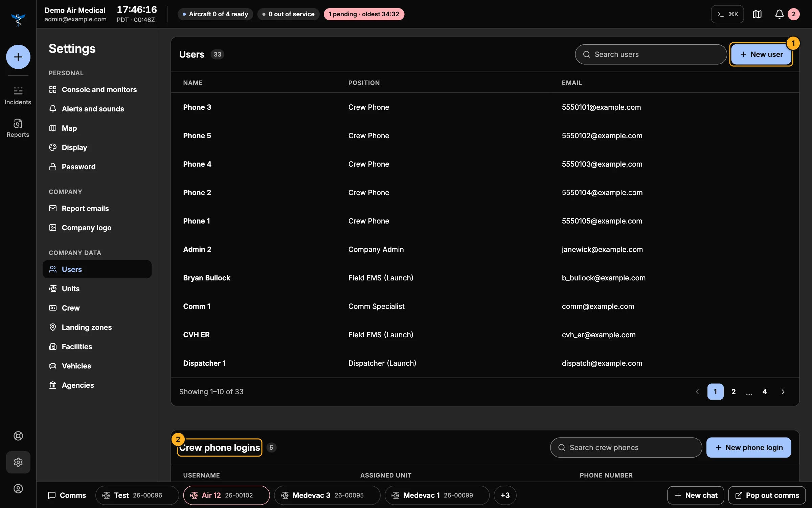Open Agencies settings

97,385
